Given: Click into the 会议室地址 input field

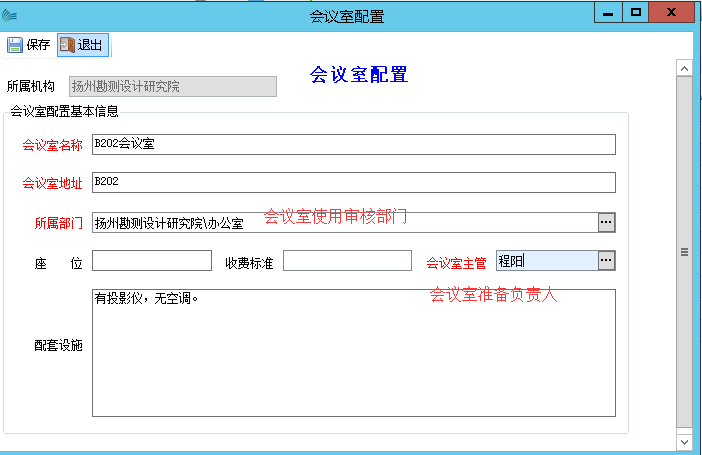Looking at the screenshot, I should [x=354, y=182].
